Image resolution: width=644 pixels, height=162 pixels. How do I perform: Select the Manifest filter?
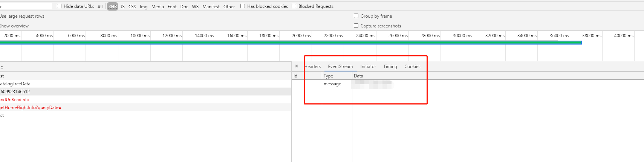[211, 6]
